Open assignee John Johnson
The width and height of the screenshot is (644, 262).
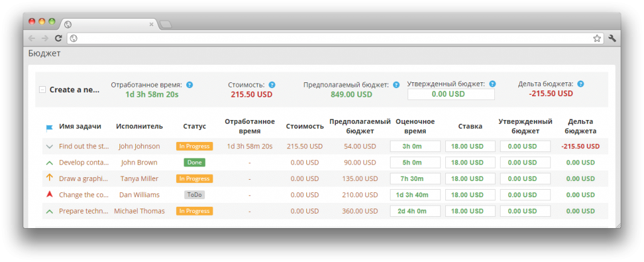click(139, 146)
